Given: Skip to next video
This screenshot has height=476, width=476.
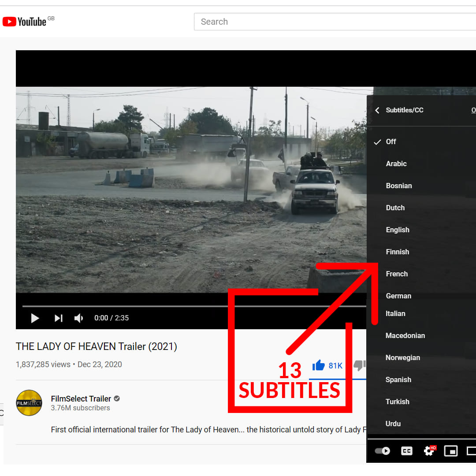Looking at the screenshot, I should click(58, 318).
